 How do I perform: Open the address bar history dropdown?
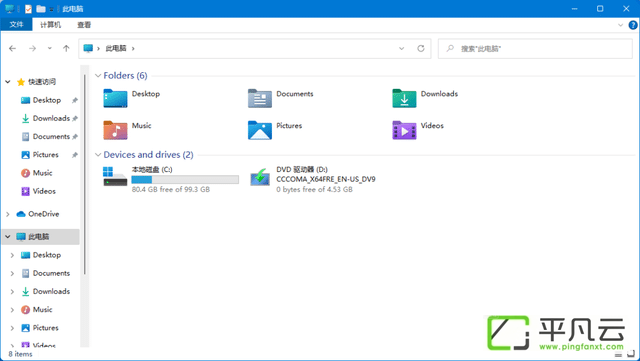click(x=402, y=49)
